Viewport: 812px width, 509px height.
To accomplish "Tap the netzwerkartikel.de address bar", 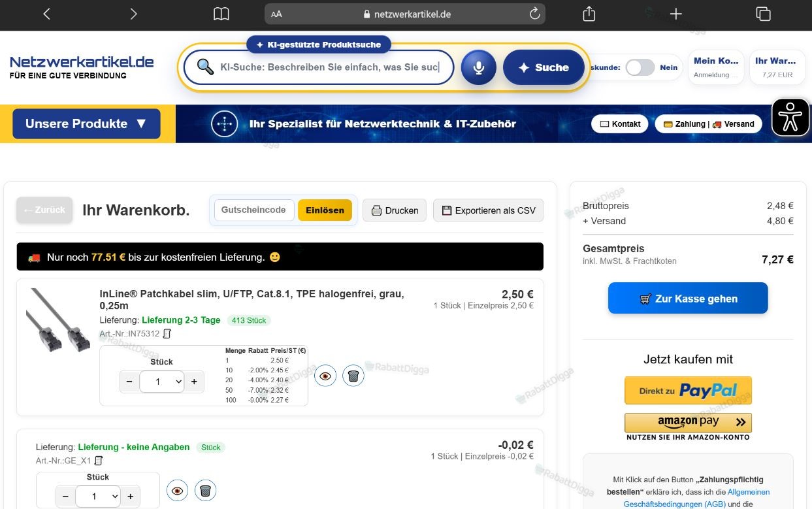I will [x=405, y=14].
